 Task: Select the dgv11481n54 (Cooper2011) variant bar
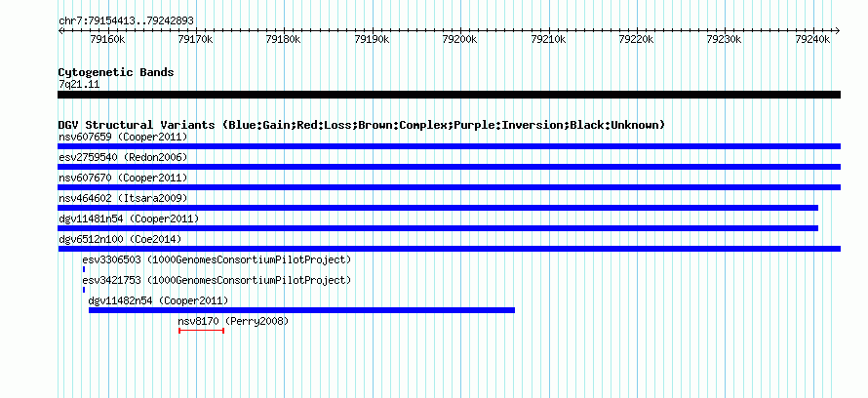coord(438,228)
